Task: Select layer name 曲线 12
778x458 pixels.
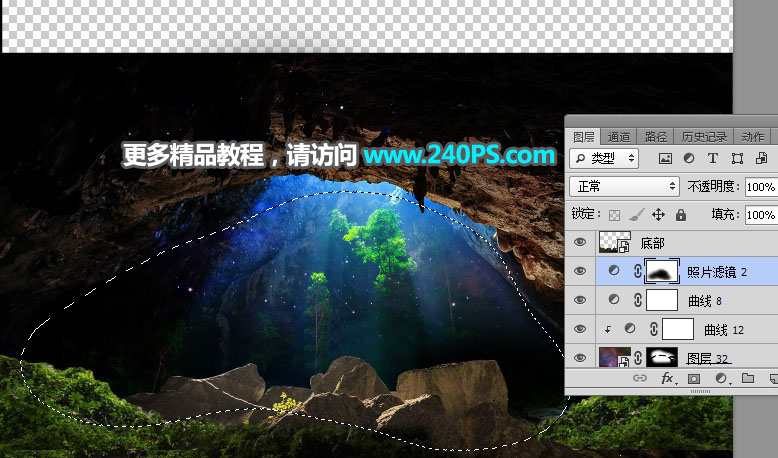Action: tap(723, 329)
